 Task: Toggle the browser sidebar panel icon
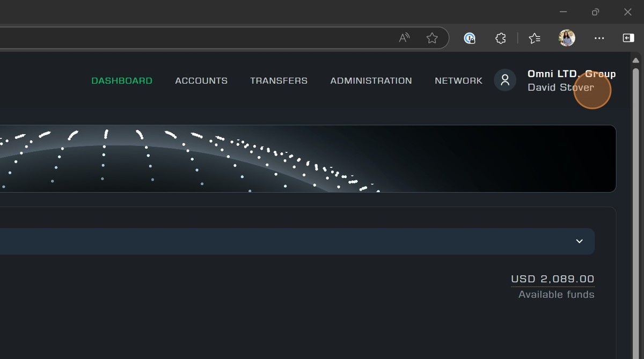628,38
